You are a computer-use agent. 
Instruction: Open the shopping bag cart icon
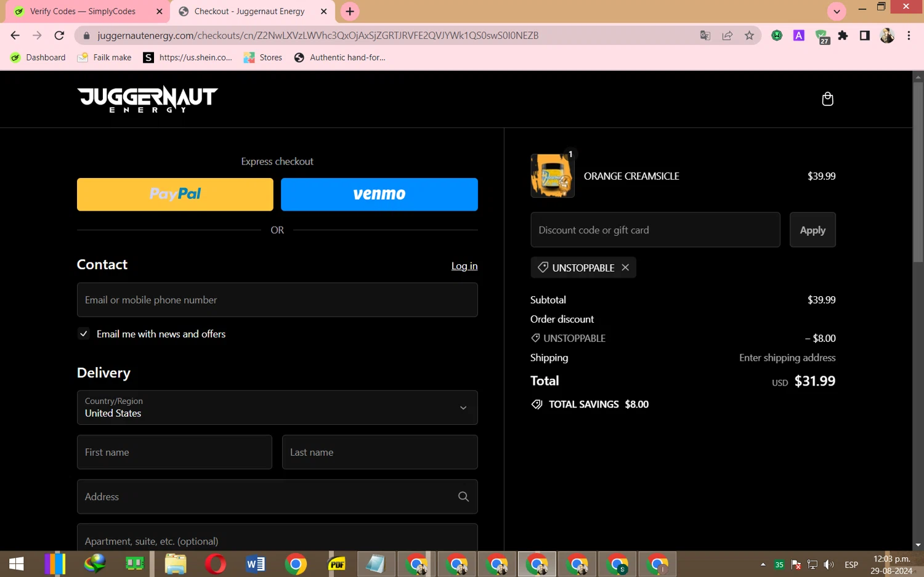pos(827,99)
